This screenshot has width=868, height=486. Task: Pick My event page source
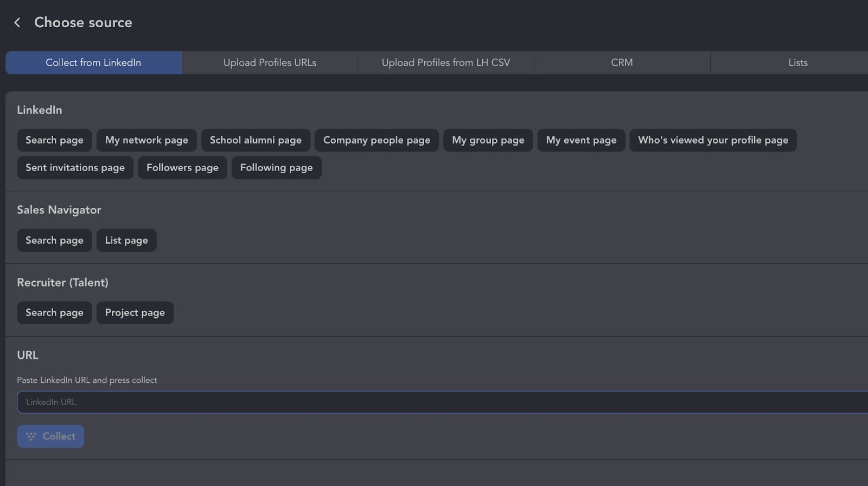(581, 140)
